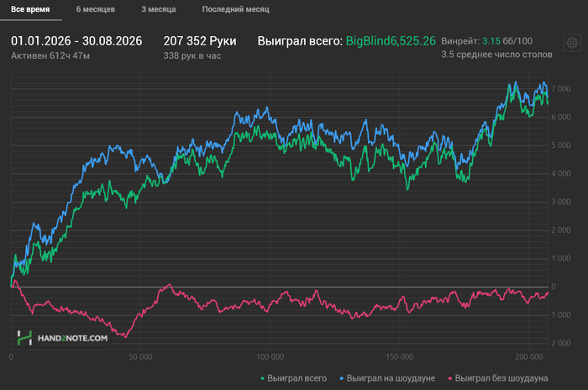Click date range 01.01.2026 - 30.08.2026
588x390 pixels.
[76, 41]
